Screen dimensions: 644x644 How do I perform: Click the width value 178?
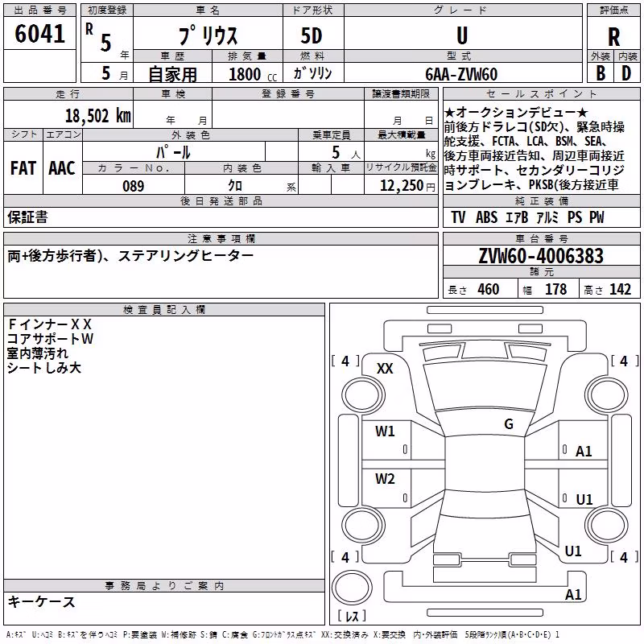[x=555, y=289]
